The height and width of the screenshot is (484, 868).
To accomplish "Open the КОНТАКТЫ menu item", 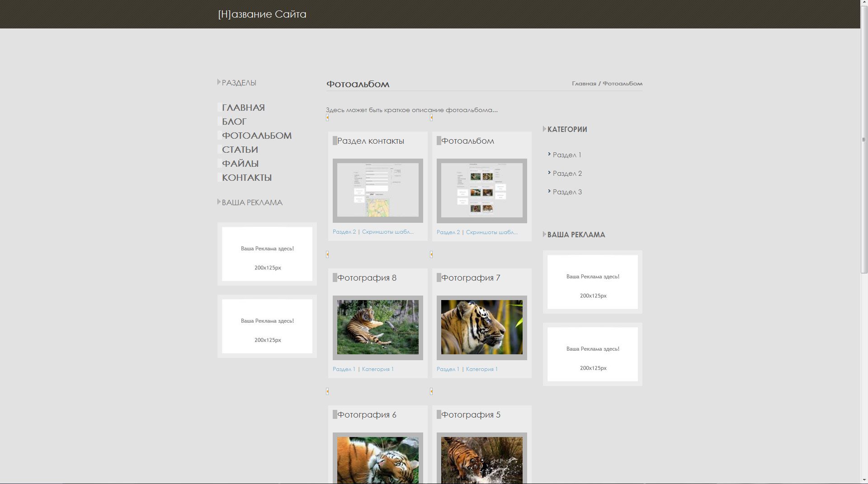I will click(246, 178).
